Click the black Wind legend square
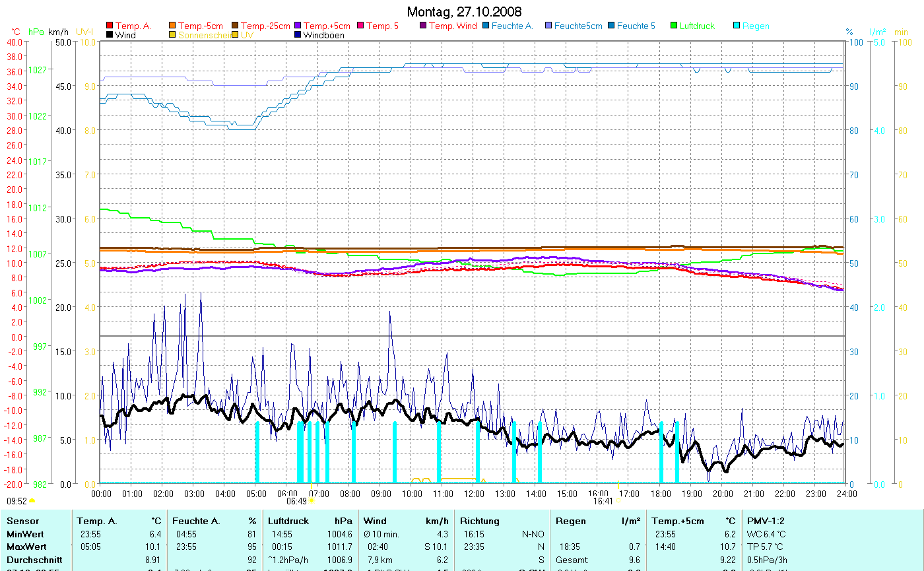This screenshot has height=571, width=924. tap(110, 35)
